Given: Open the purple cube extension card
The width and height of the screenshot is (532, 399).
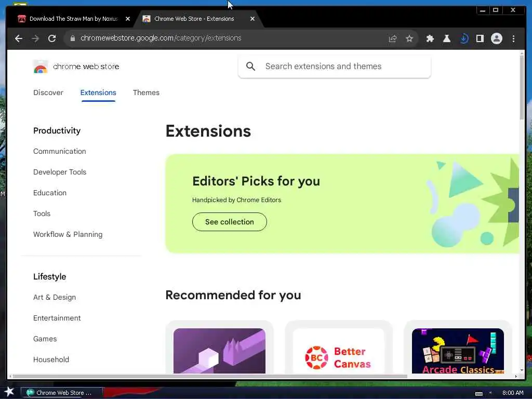Looking at the screenshot, I should tap(219, 348).
